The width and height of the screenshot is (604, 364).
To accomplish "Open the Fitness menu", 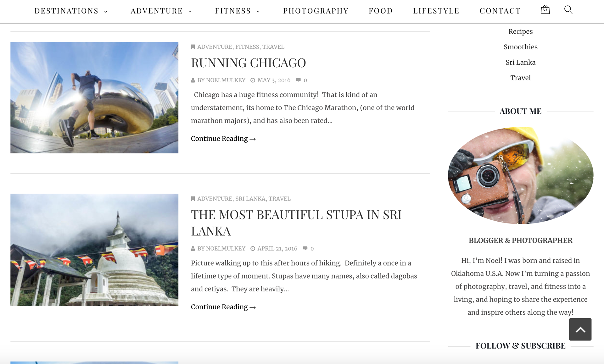I will [x=233, y=11].
